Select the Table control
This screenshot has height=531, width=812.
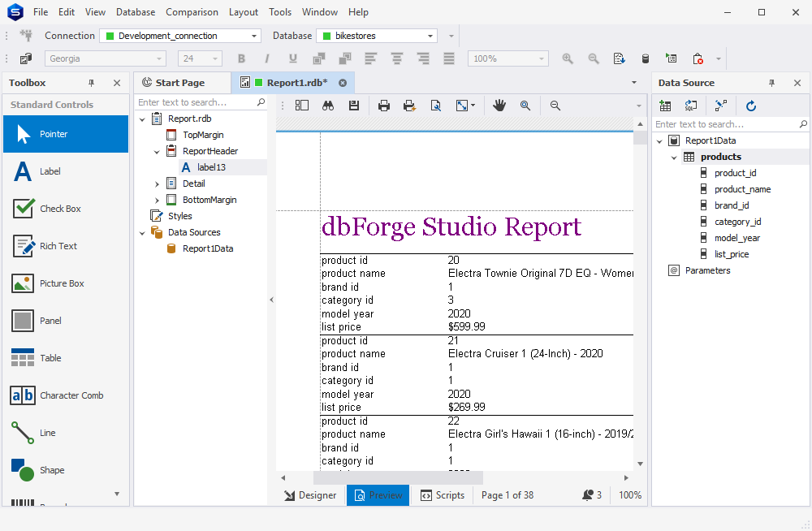point(66,358)
